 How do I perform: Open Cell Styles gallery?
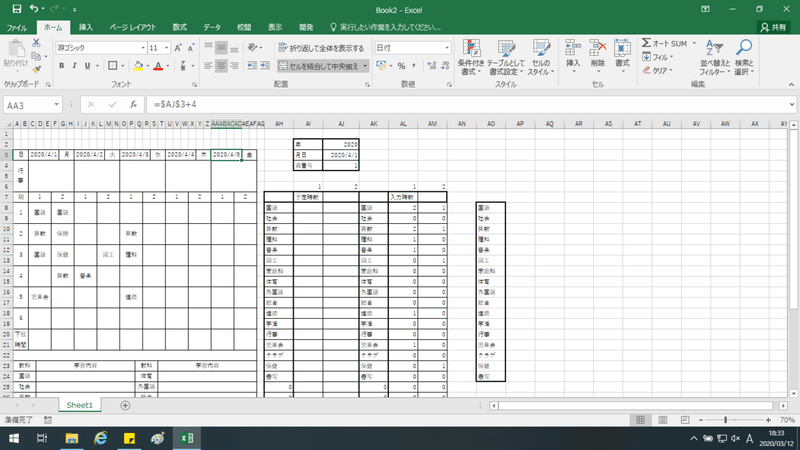[x=541, y=58]
